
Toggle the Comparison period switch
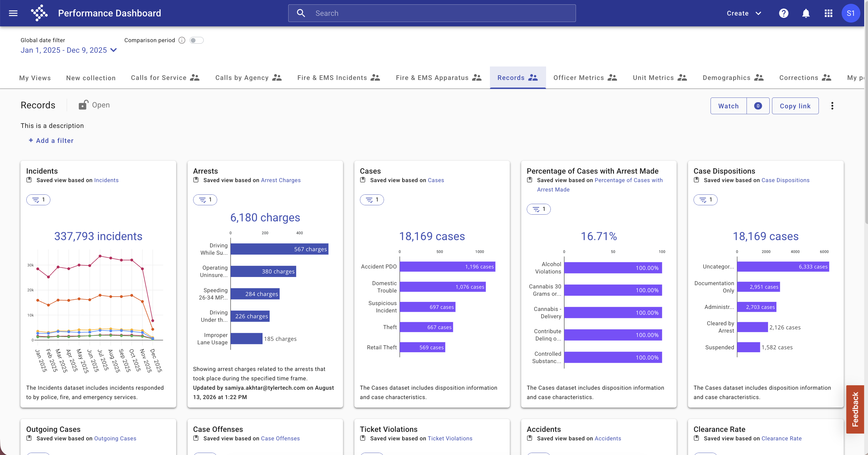click(x=196, y=40)
